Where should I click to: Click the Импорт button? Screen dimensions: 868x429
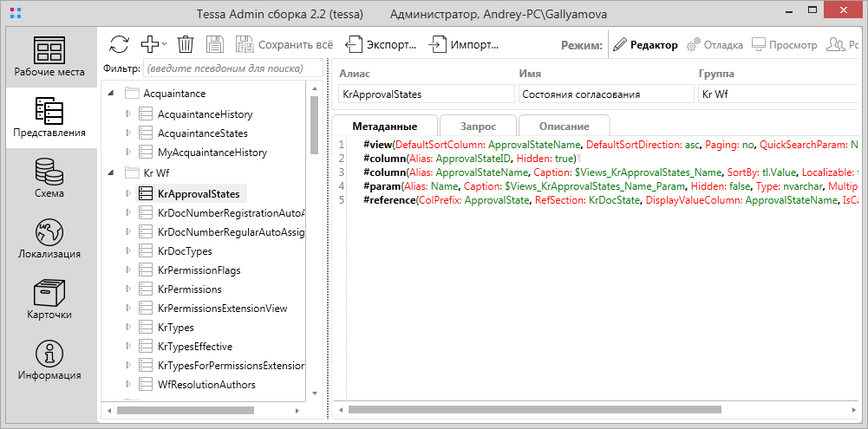click(463, 44)
